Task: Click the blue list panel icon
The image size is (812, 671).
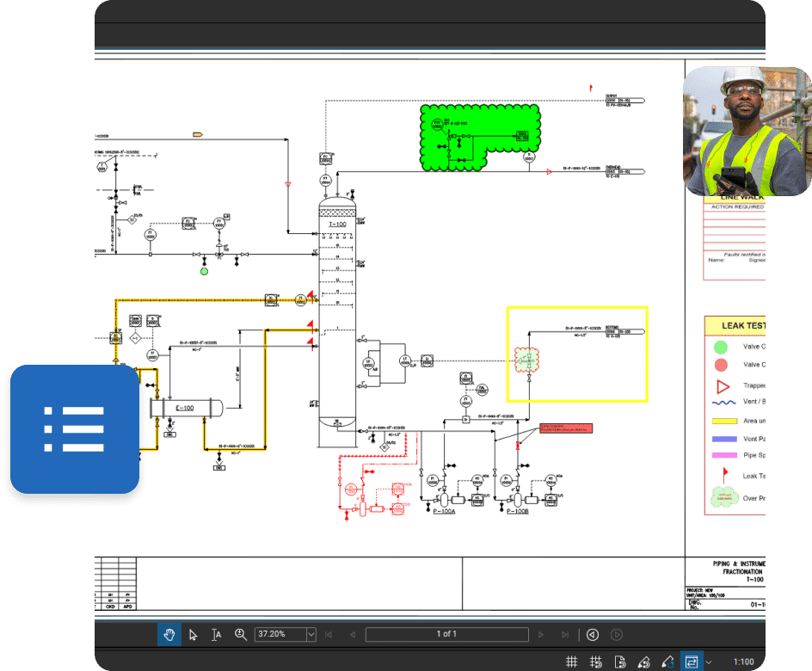Action: [x=75, y=429]
